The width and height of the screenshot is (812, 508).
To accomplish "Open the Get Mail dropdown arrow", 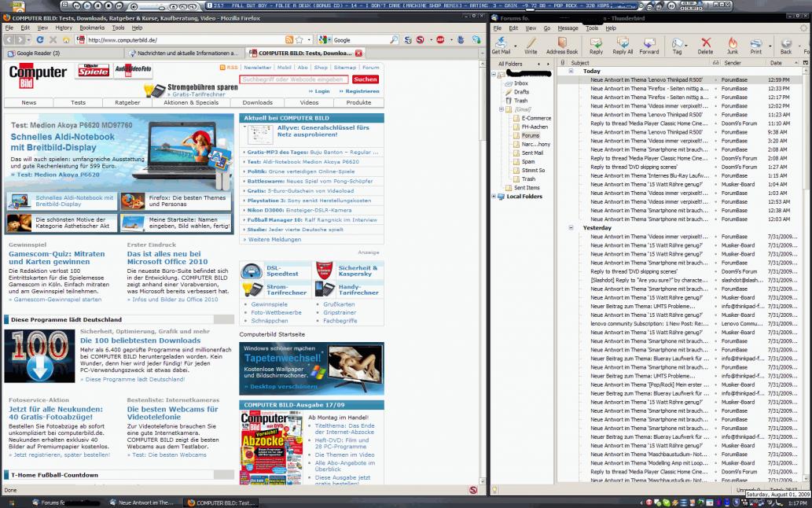I will tap(516, 46).
